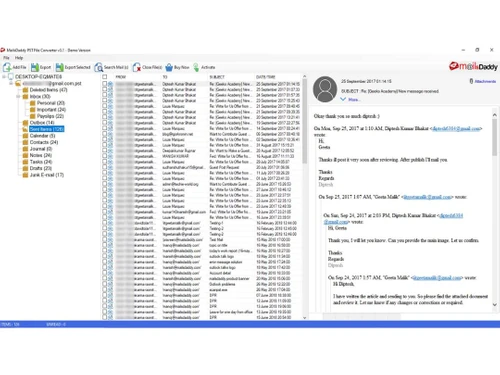The image size is (500, 375).
Task: Collapse the DESKTOP root tree node
Action: tap(4, 77)
